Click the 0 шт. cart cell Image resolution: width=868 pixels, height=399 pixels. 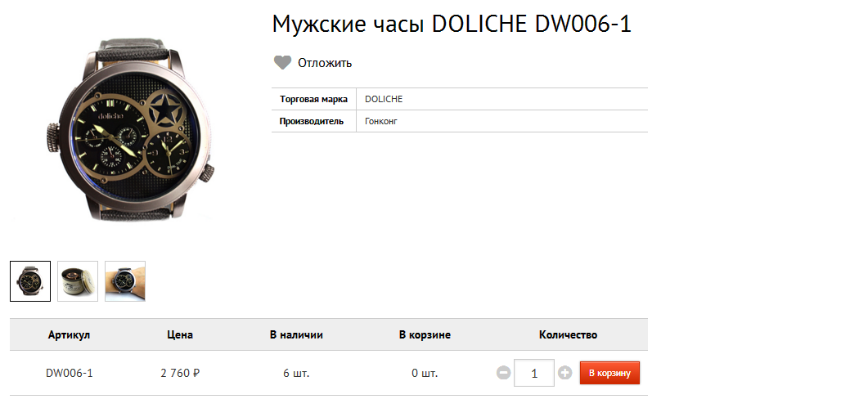coord(425,373)
